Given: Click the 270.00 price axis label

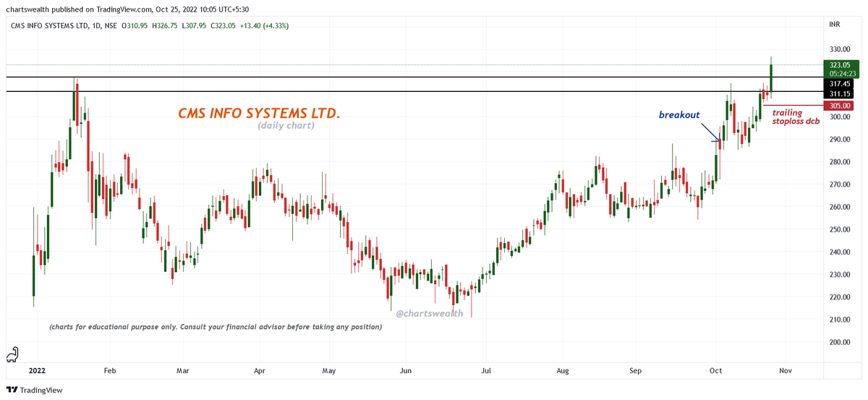Looking at the screenshot, I should tap(839, 184).
